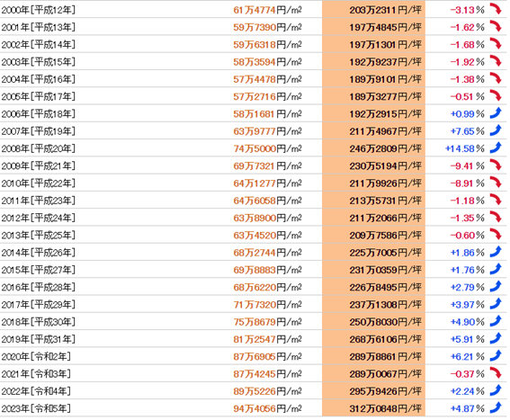Select the 2020年[令和2年] row label
Screen dimensions: 510x420
(36, 356)
